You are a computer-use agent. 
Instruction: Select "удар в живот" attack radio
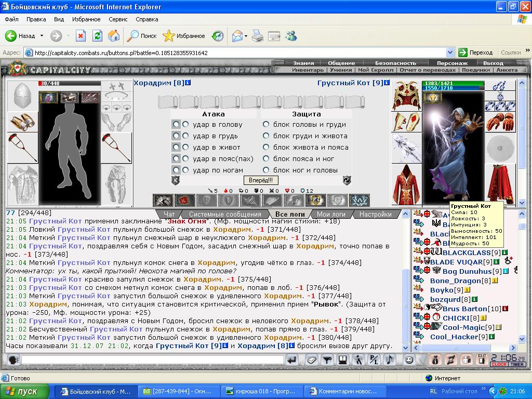185,148
